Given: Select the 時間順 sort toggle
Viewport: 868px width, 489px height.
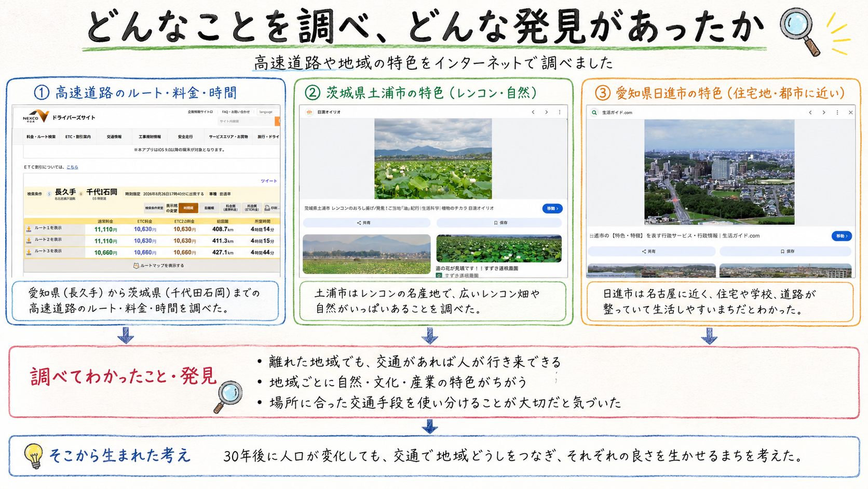Looking at the screenshot, I should pyautogui.click(x=188, y=208).
